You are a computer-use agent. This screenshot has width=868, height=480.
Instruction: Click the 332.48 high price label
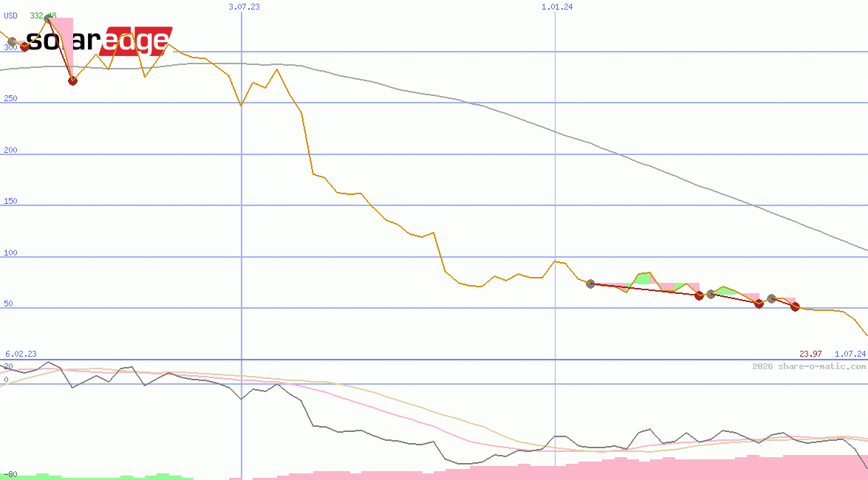click(43, 16)
